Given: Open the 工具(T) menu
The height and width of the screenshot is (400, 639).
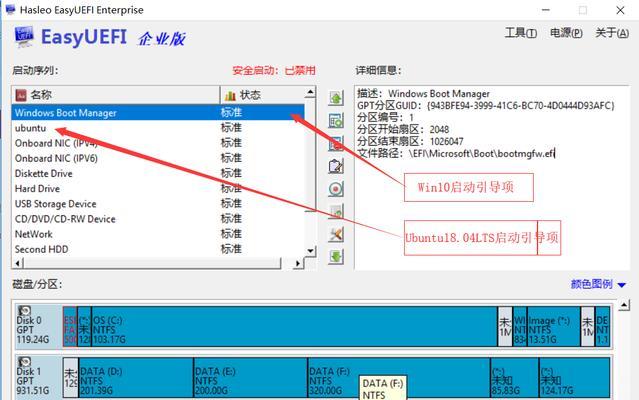Looking at the screenshot, I should [520, 33].
